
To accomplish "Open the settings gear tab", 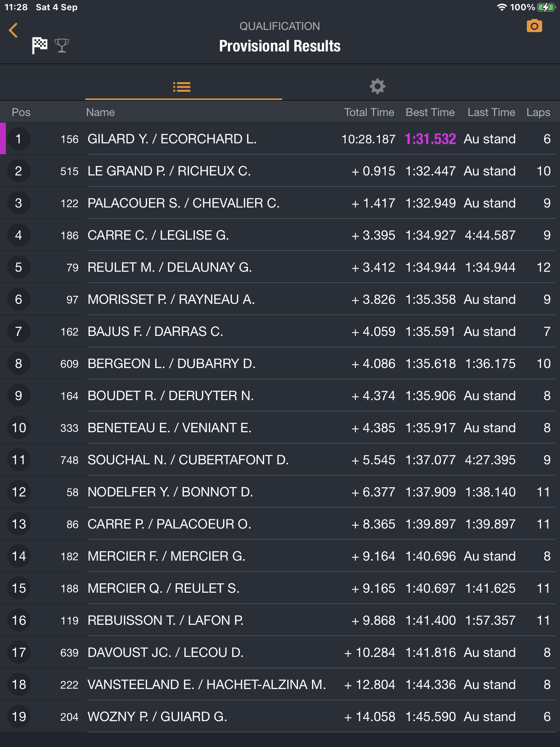I will [x=377, y=86].
